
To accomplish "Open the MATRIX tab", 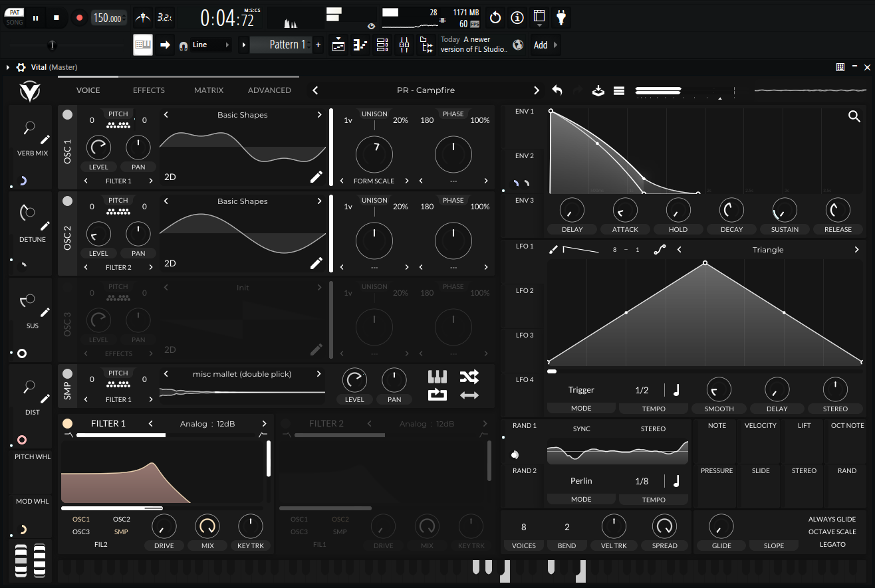I will 209,90.
